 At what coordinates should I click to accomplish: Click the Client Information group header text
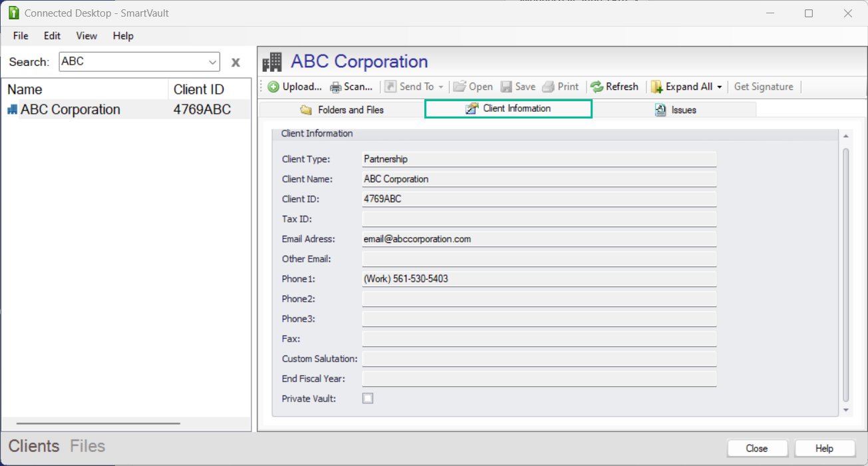point(317,133)
